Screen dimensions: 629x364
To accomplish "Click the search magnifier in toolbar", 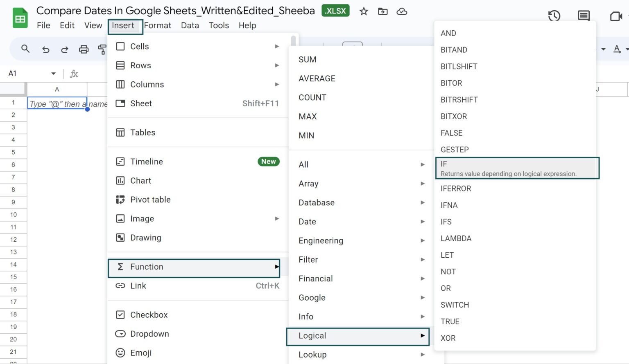I will pos(25,49).
